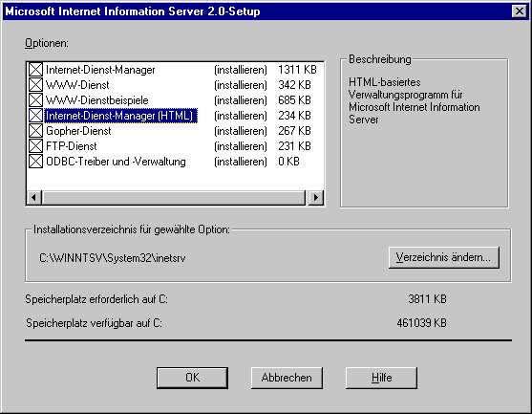The width and height of the screenshot is (532, 414).
Task: Click Verzeichnis ändern... button
Action: pos(444,257)
